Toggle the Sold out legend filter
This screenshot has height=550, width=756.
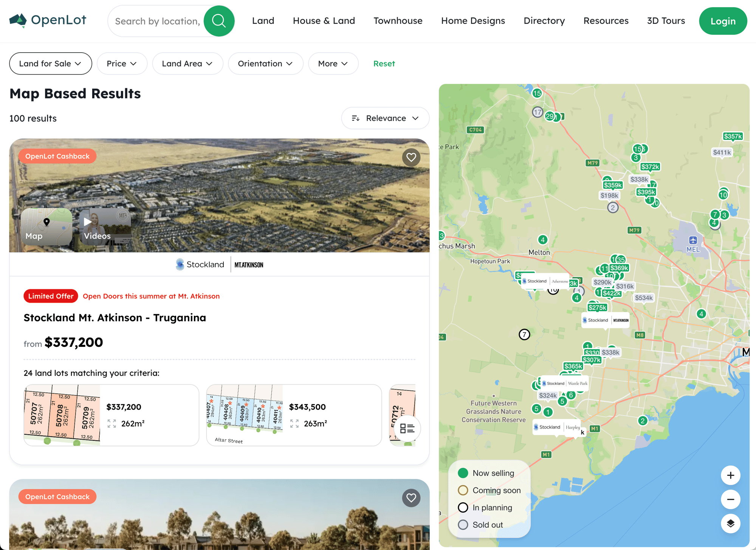480,525
